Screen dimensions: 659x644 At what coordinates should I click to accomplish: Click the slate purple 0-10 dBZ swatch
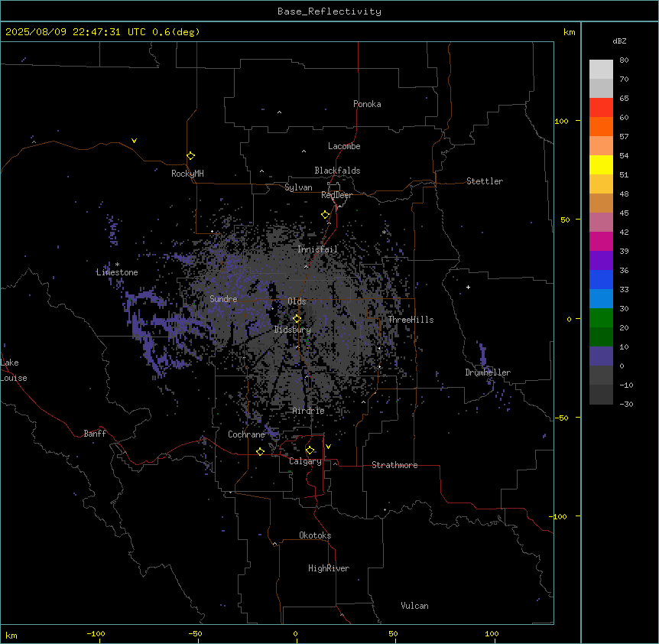tap(601, 356)
